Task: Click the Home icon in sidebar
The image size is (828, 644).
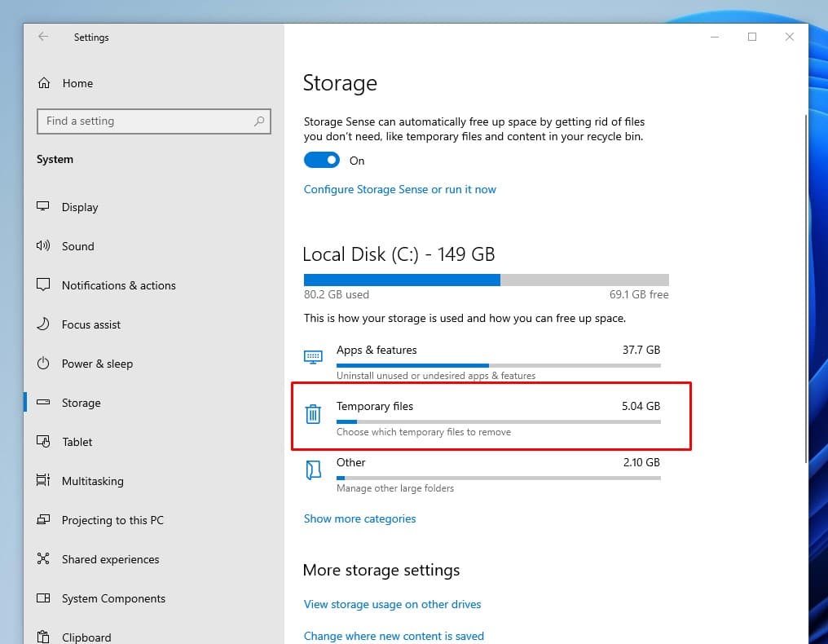Action: pos(44,83)
